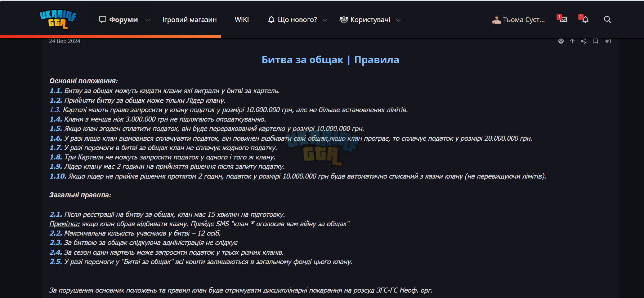
Task: Select rule 1.1 about клани які виграли
Action: [x=165, y=91]
